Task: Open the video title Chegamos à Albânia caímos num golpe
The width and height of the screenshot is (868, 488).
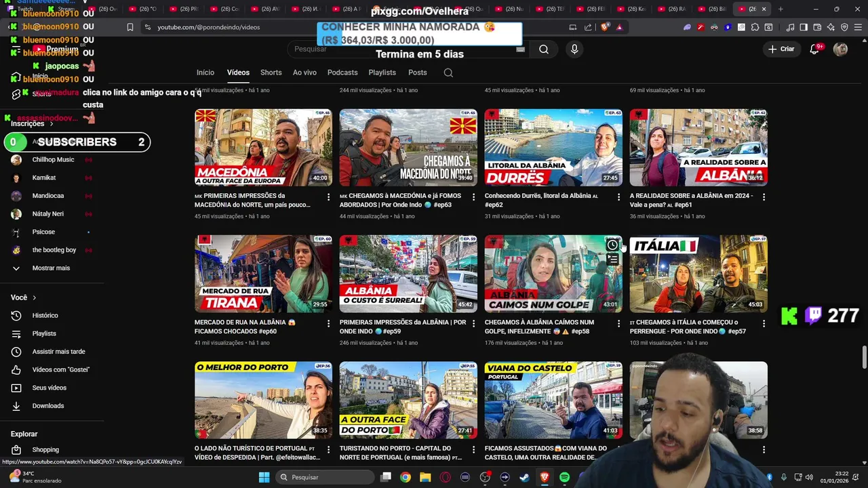Action: coord(540,327)
